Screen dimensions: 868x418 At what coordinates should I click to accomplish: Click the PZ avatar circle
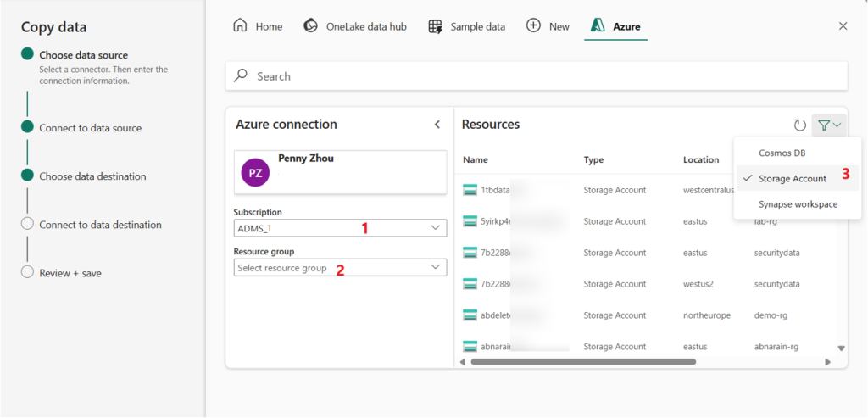click(255, 173)
